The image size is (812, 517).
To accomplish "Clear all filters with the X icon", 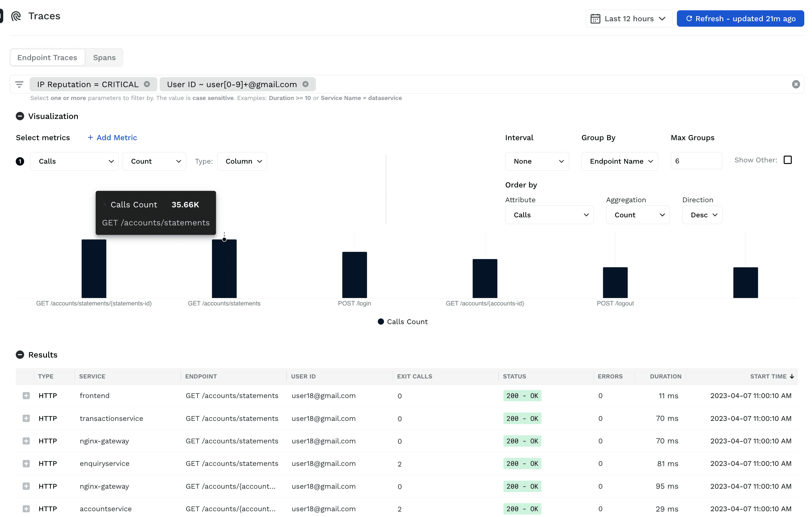I will click(x=796, y=84).
